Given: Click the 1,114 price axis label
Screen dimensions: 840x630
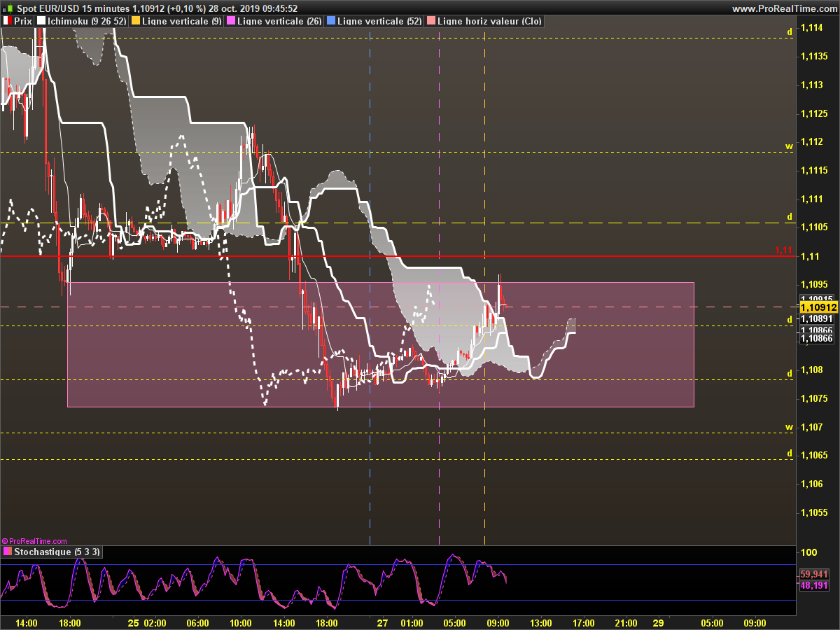Looking at the screenshot, I should pyautogui.click(x=813, y=28).
